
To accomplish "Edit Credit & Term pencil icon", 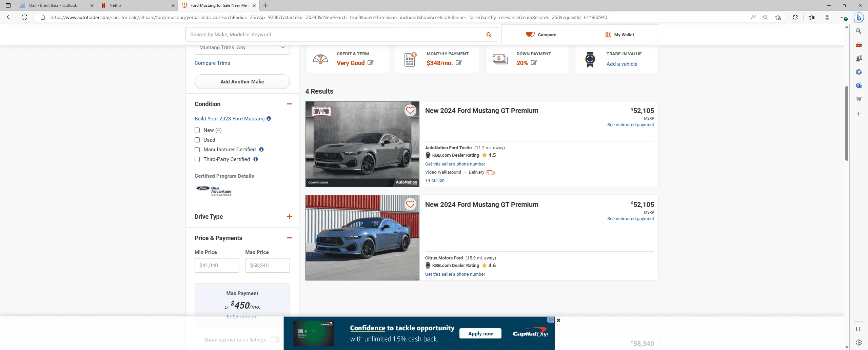I will 371,63.
